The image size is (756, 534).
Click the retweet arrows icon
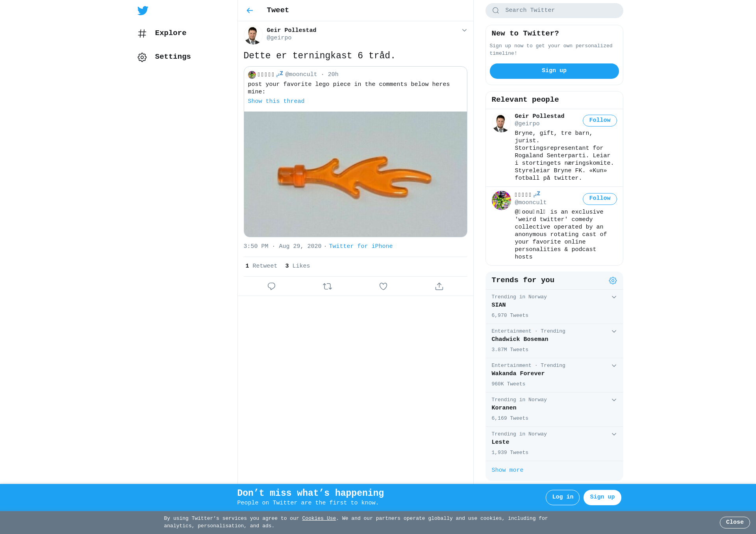(x=327, y=287)
